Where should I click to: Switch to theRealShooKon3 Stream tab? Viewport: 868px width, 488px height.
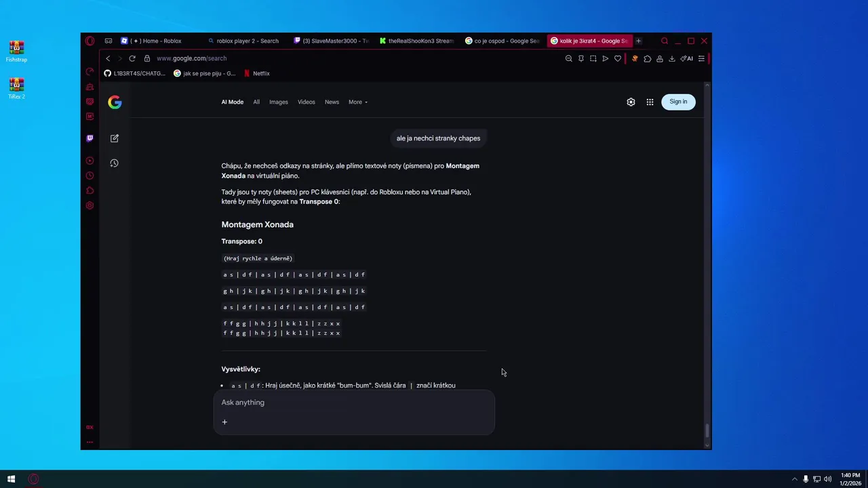pos(417,41)
